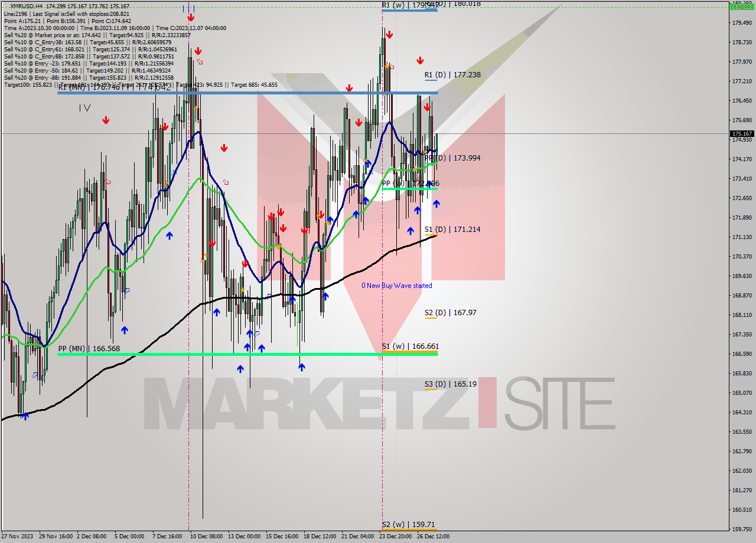Click the S2 (w) | 159.71 label
Image resolution: width=756 pixels, height=543 pixels.
click(x=408, y=524)
